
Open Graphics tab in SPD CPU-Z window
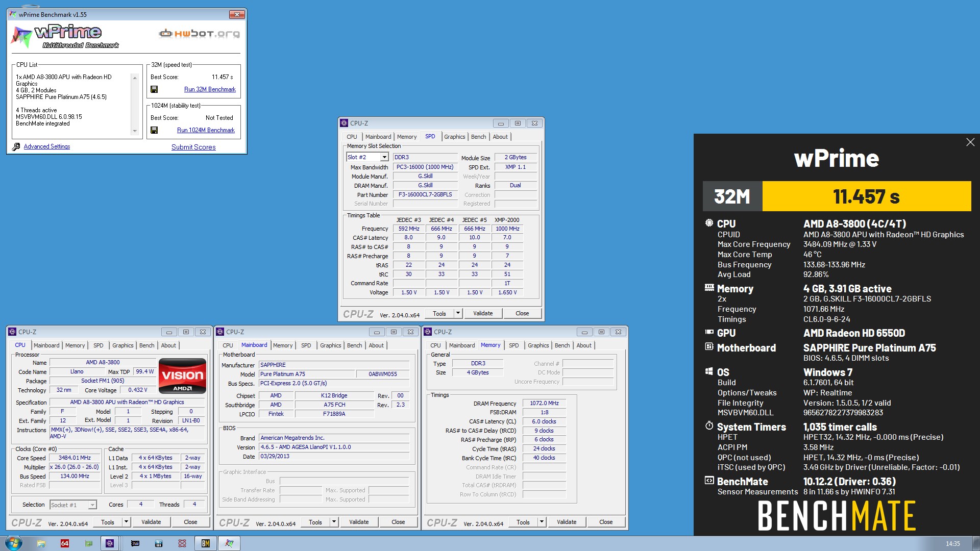(454, 137)
